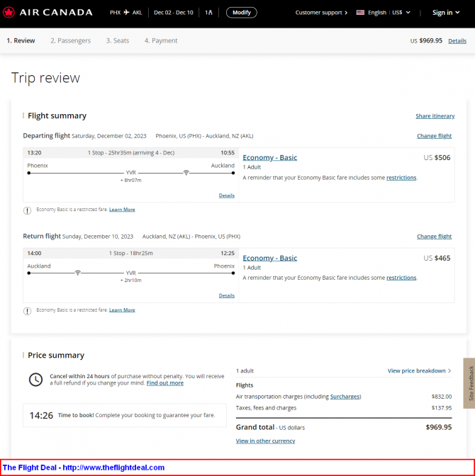Click the Dec 02 - Dec 10 dates in header
The image size is (475, 476).
173,13
